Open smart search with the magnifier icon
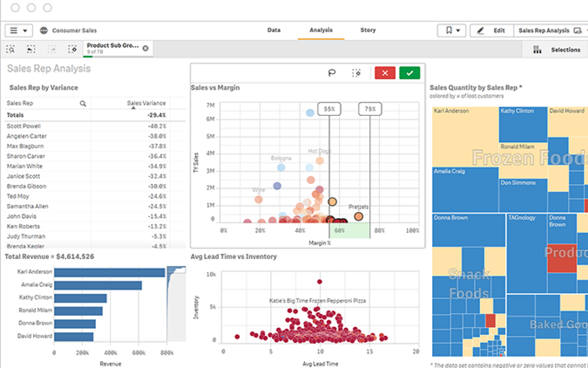This screenshot has height=368, width=588. tap(10, 49)
